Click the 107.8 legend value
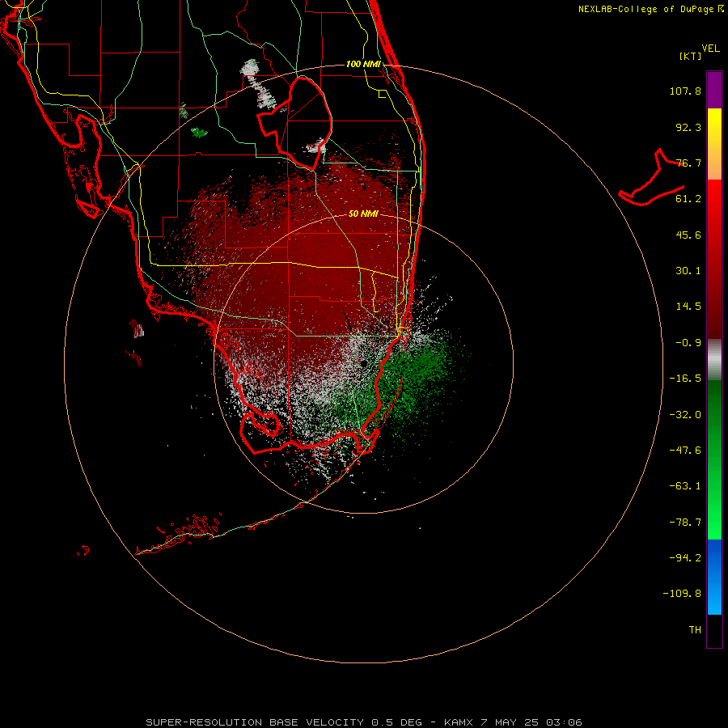 coord(685,91)
